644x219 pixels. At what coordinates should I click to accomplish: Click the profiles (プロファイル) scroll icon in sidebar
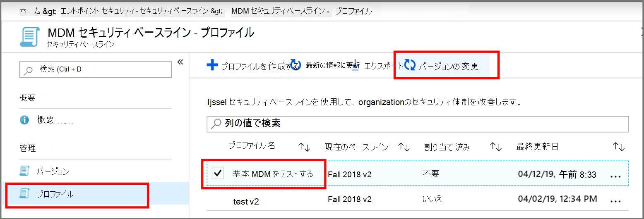click(25, 193)
